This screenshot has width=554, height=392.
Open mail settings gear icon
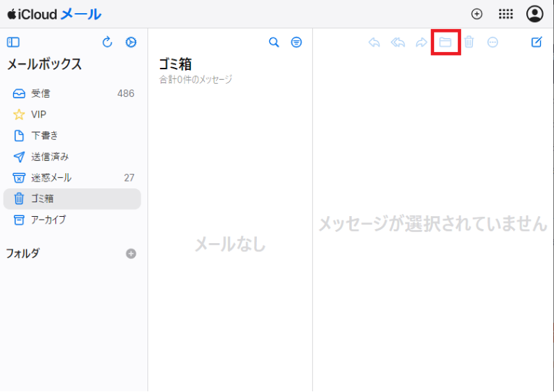click(131, 42)
